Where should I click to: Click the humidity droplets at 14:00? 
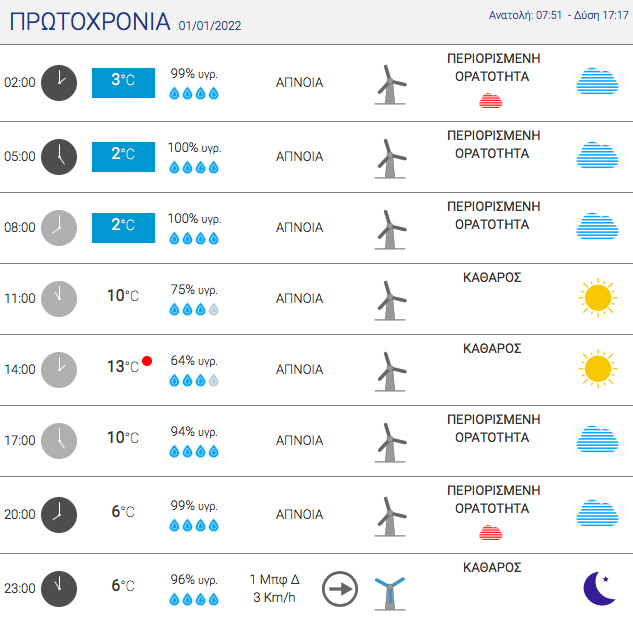194,380
